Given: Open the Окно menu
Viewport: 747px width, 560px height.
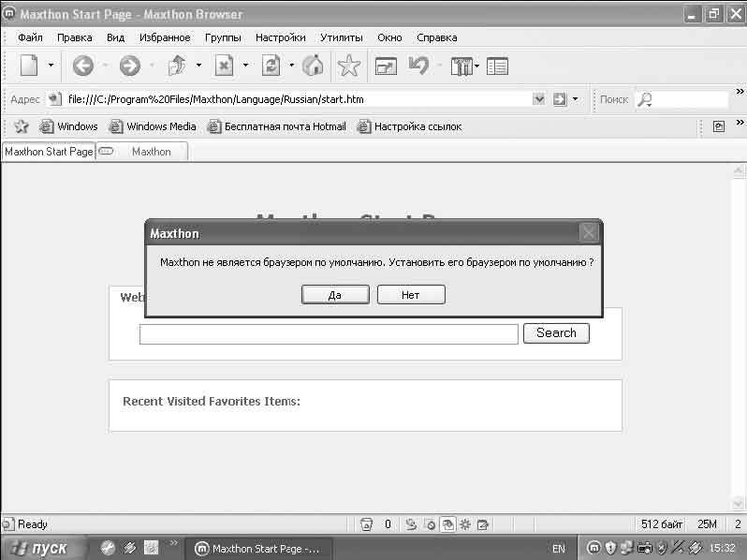Looking at the screenshot, I should [x=389, y=37].
